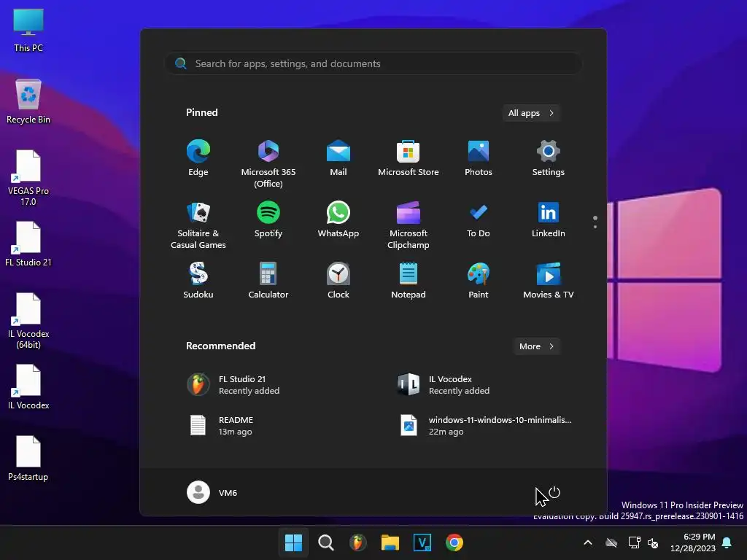The height and width of the screenshot is (560, 747).
Task: Click the OneDrive tray icon
Action: [611, 542]
